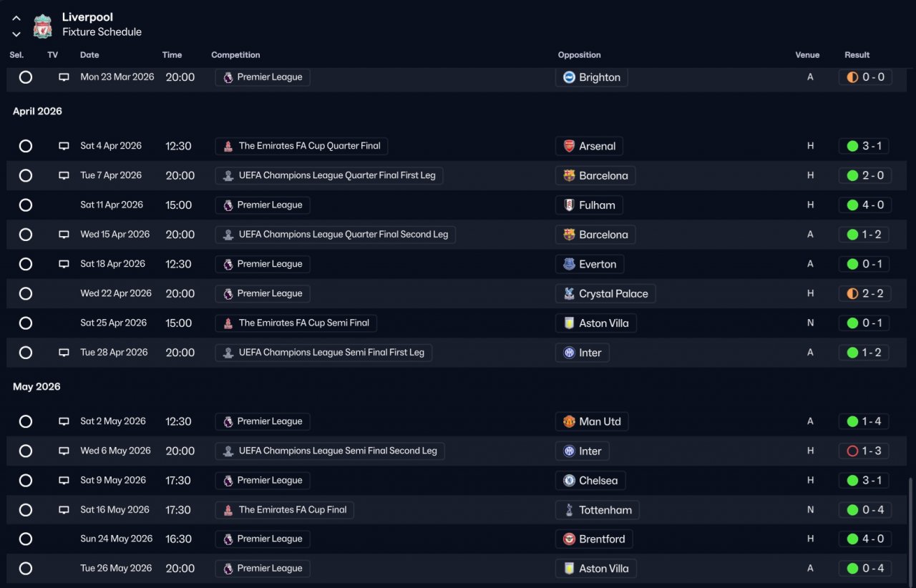
Task: Click the Brighton club crest
Action: (x=569, y=77)
